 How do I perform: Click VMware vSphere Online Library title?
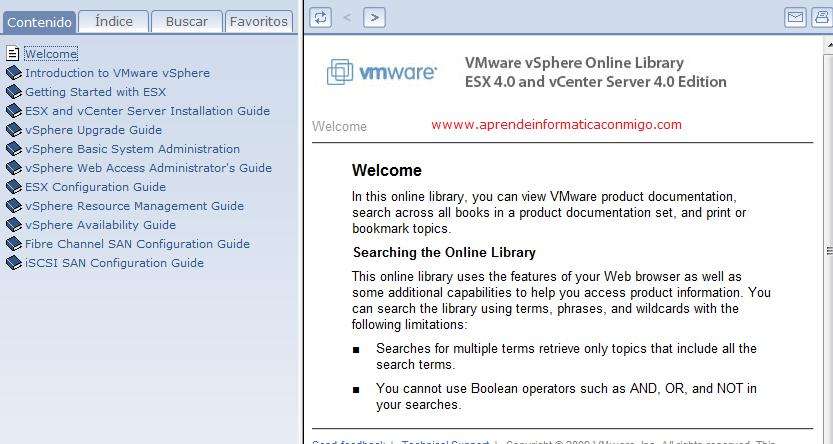(574, 63)
